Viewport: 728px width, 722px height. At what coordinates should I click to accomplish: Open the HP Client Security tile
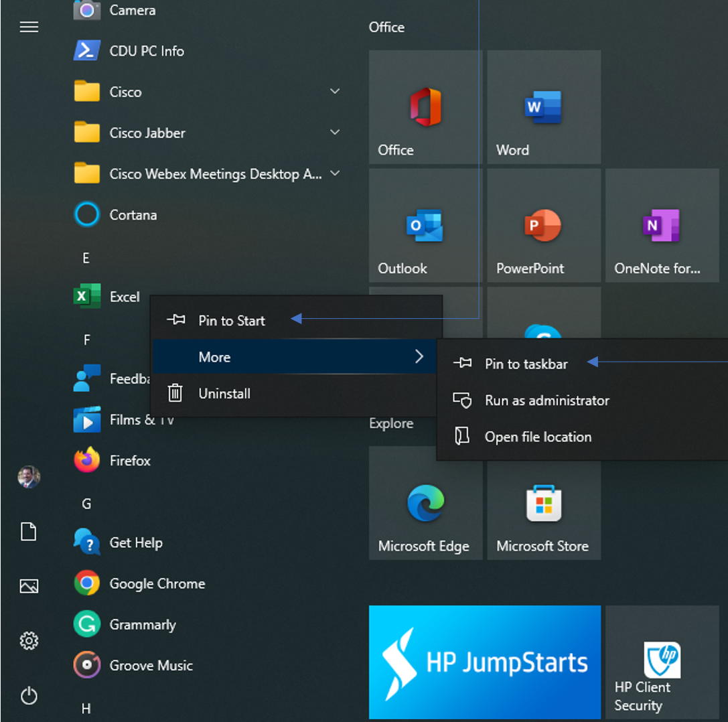[662, 662]
